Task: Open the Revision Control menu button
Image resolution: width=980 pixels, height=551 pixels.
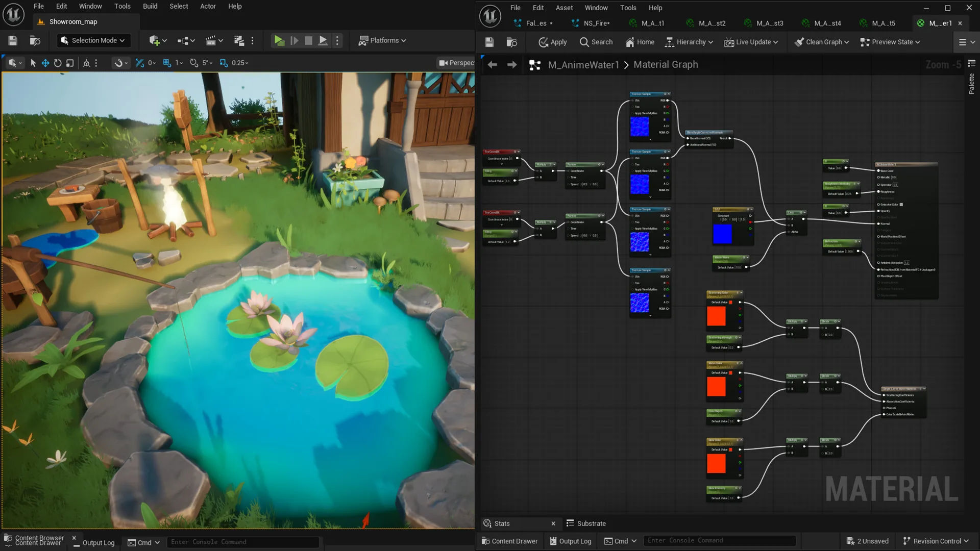Action: pyautogui.click(x=936, y=541)
